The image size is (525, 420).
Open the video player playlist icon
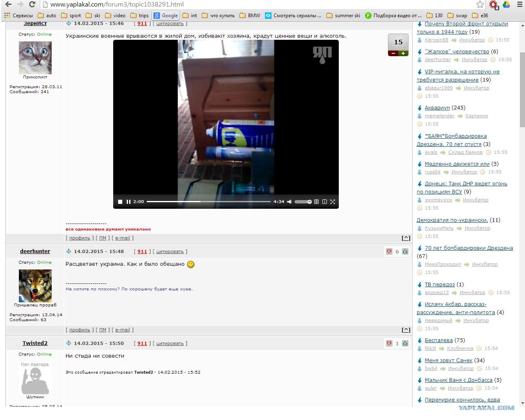tap(316, 202)
